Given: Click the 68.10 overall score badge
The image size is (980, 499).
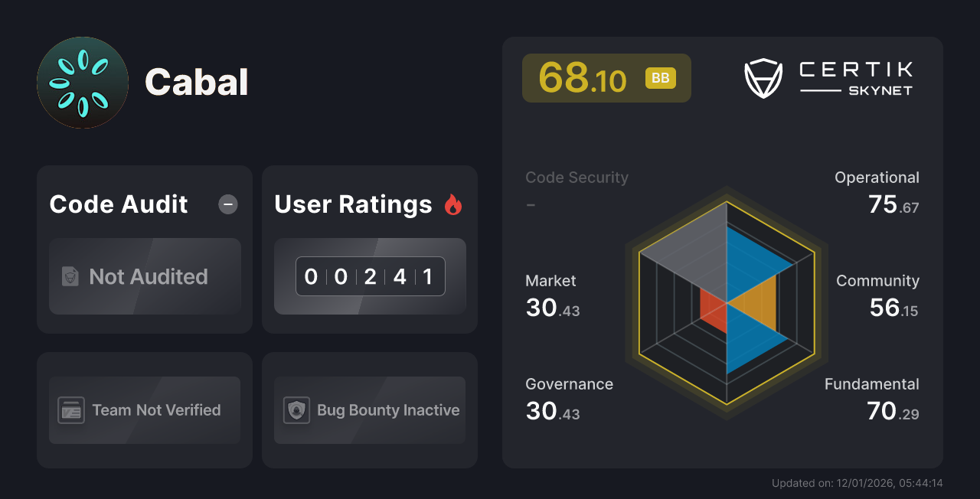Looking at the screenshot, I should [582, 77].
